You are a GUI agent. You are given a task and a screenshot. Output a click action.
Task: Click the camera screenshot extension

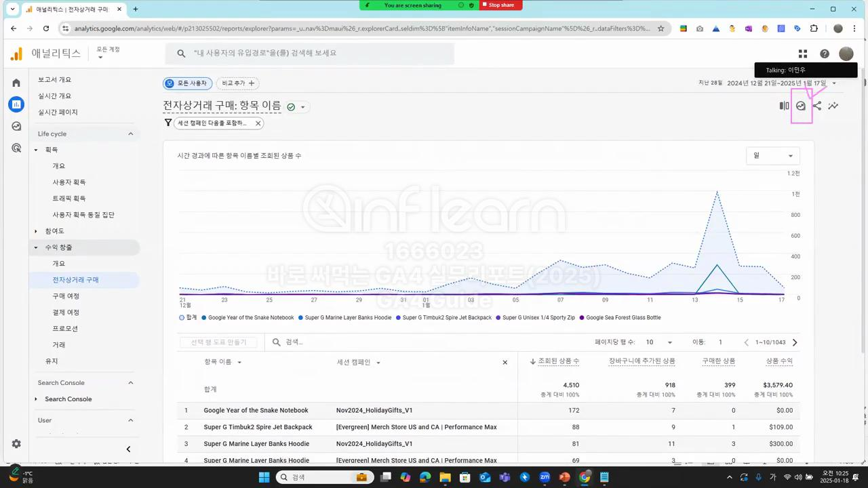point(700,28)
